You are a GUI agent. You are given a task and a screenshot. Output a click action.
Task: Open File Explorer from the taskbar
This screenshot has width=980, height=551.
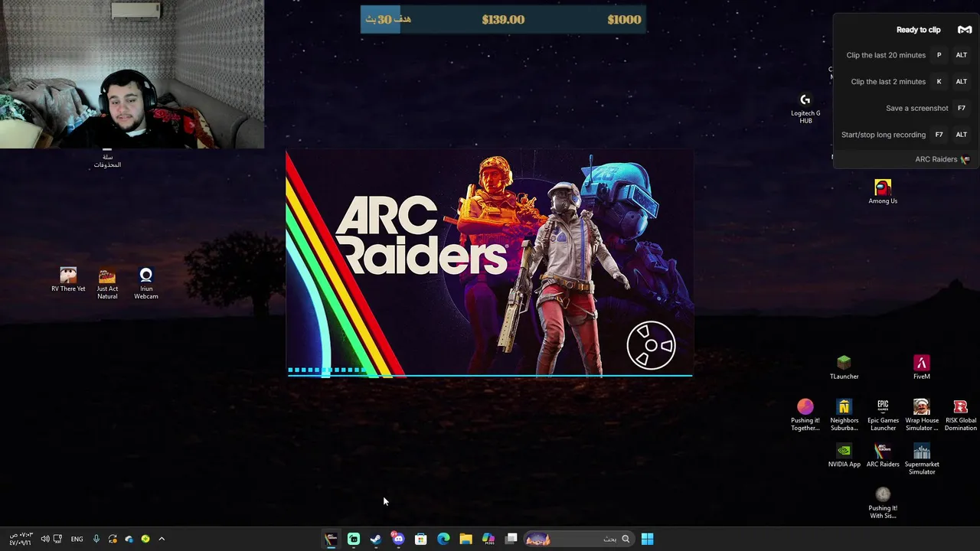pyautogui.click(x=465, y=539)
